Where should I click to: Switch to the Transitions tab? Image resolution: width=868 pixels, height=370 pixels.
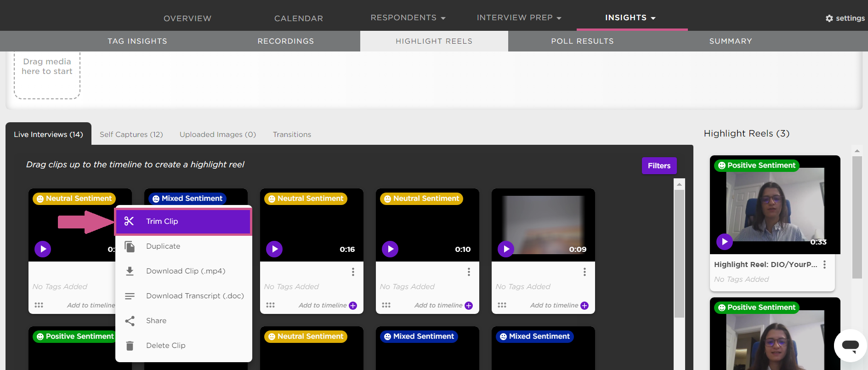click(292, 134)
